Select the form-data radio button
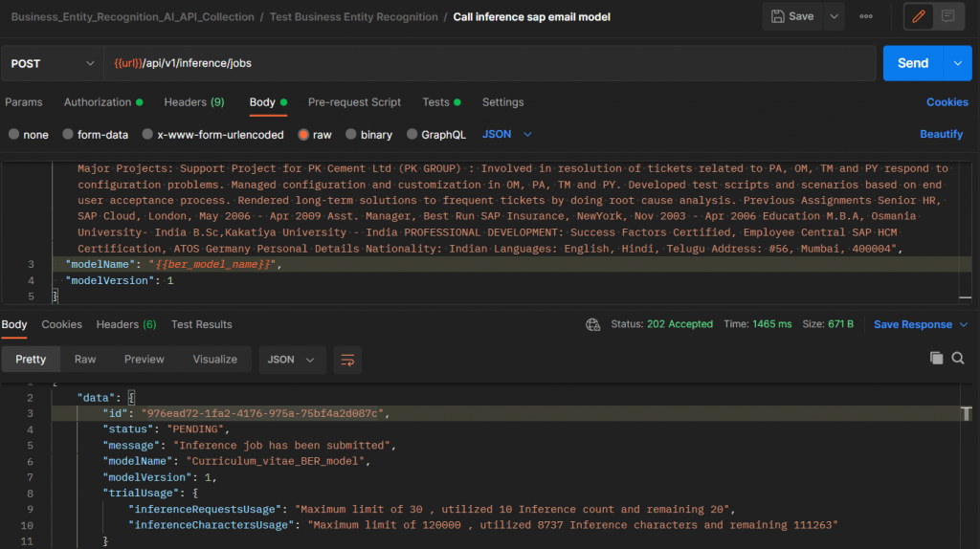 (x=68, y=134)
